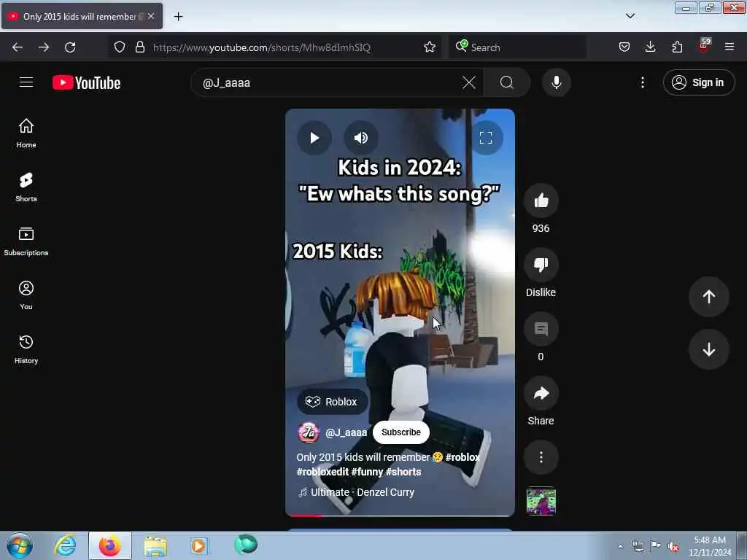Screen dimensions: 747x560
Task: Open the Ultimate · Denzel Curry sound
Action: pos(356,492)
